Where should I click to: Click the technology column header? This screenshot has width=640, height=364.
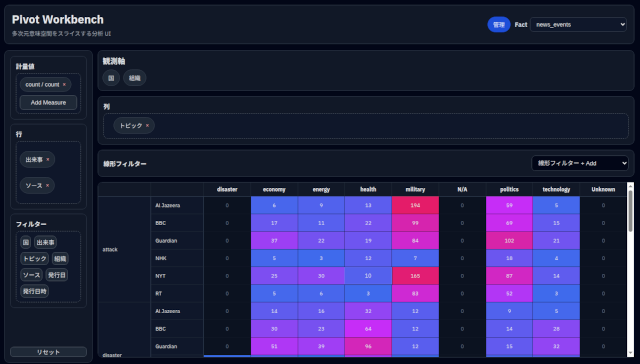[x=556, y=189]
